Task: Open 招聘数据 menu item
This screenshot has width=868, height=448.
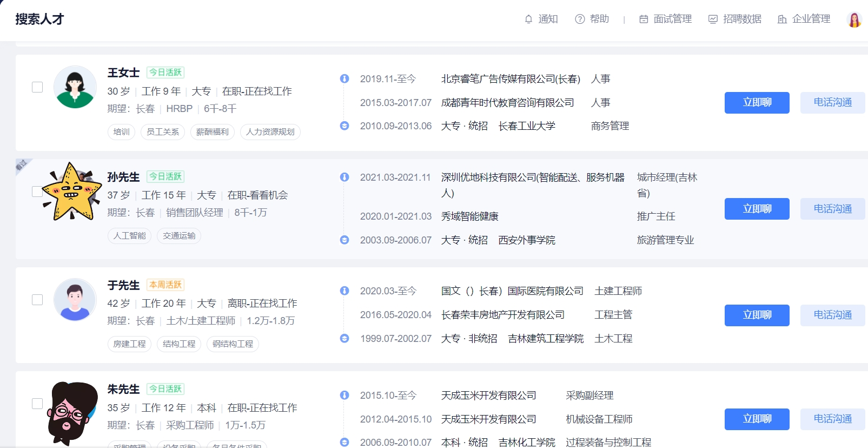Action: tap(742, 19)
